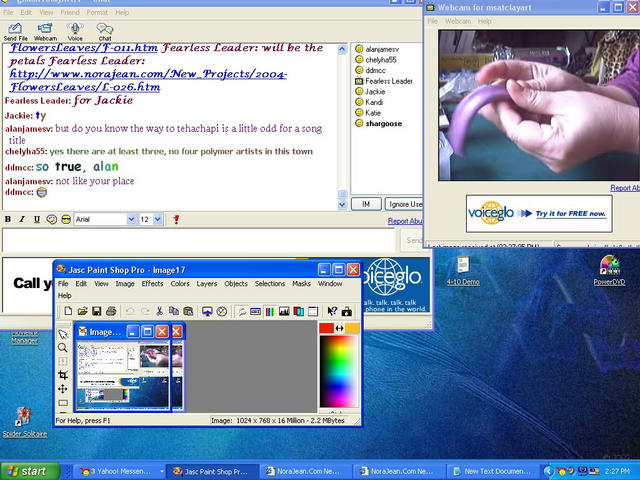Save the image with the floppy disk icon
640x480 pixels.
point(96,311)
